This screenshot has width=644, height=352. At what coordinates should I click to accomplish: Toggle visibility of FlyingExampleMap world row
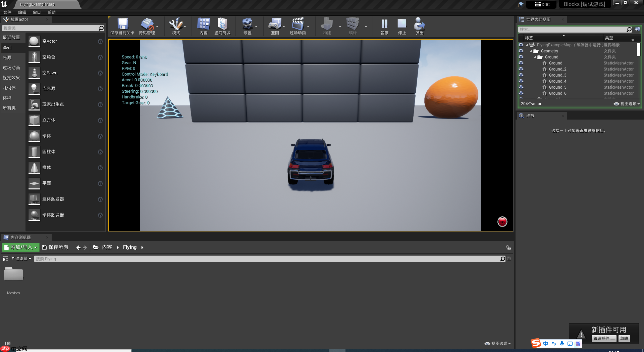tap(521, 45)
